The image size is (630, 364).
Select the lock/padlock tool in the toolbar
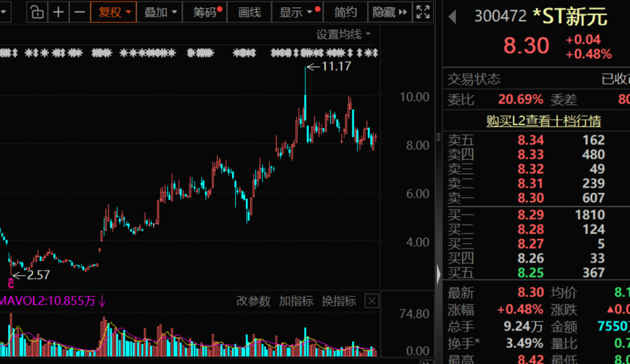pos(37,12)
